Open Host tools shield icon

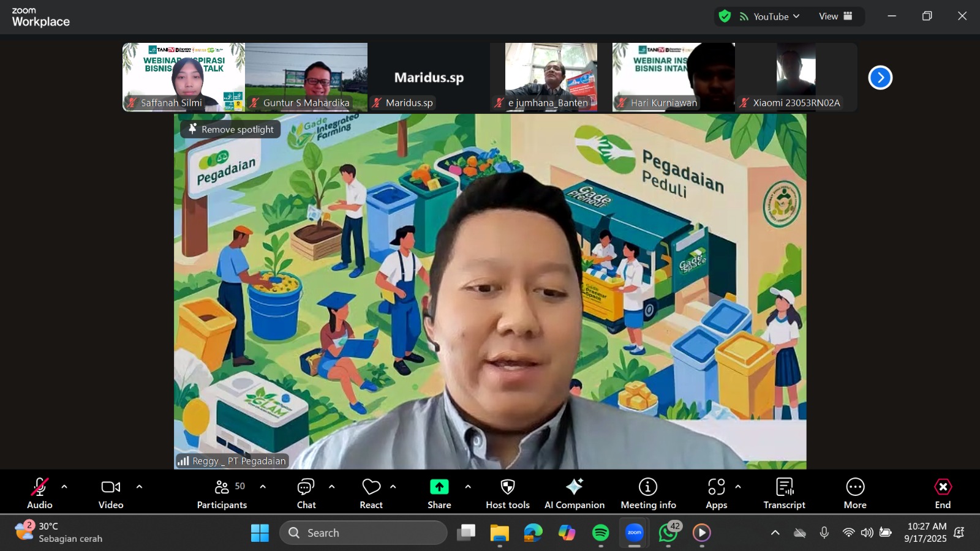pyautogui.click(x=507, y=487)
